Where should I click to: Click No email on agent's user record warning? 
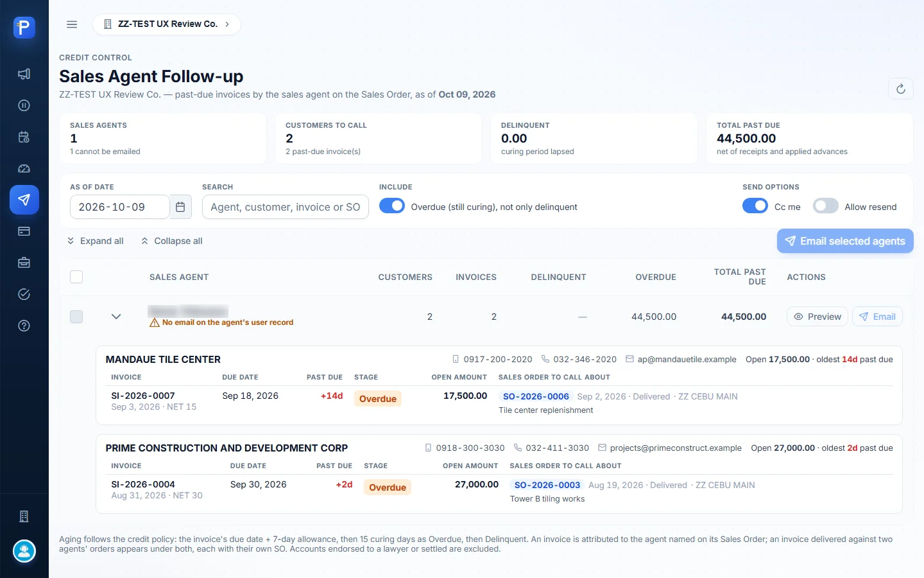tap(228, 322)
